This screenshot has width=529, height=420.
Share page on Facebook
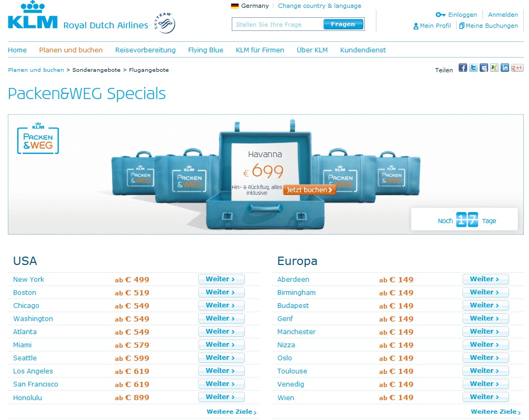coord(463,68)
